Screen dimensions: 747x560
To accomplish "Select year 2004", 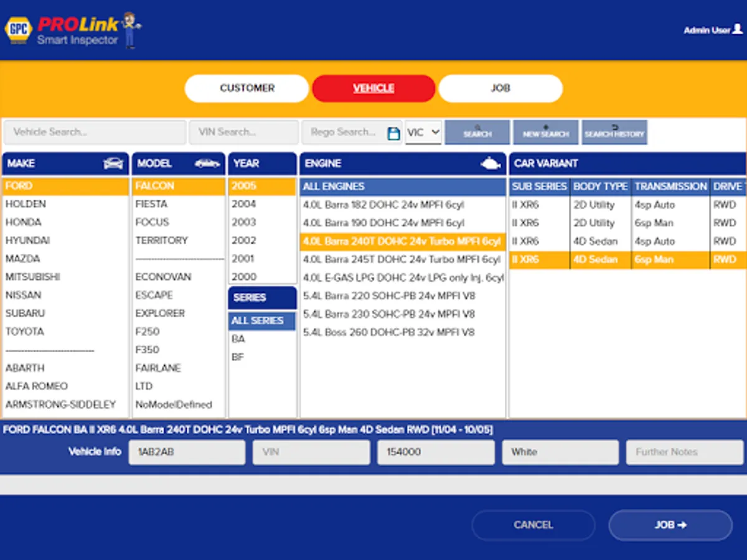I will tap(262, 204).
